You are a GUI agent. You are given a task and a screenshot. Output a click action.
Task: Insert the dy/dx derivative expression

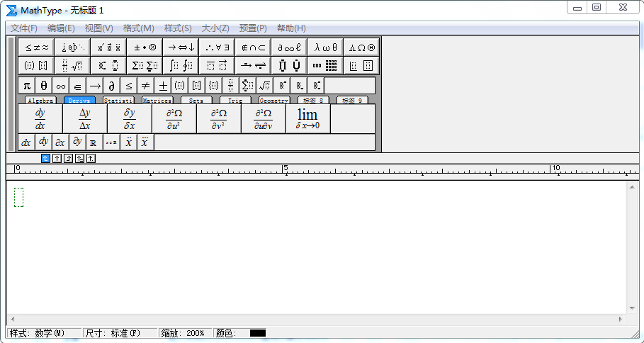point(40,119)
